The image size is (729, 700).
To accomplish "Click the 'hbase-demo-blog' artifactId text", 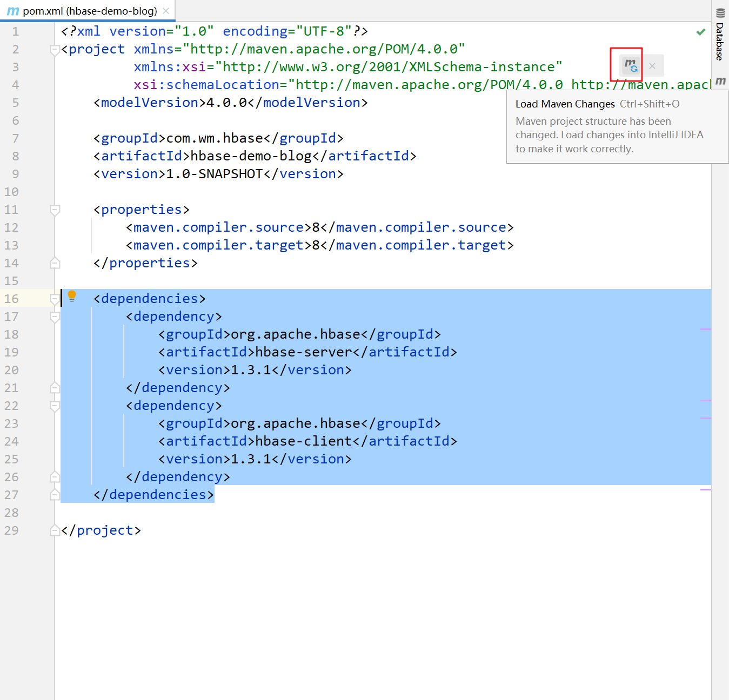I will (251, 156).
